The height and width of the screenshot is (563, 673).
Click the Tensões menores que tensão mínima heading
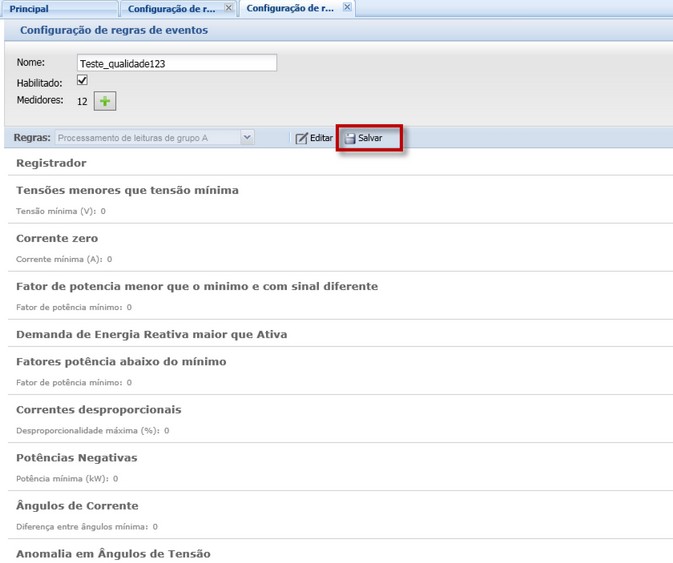point(127,190)
